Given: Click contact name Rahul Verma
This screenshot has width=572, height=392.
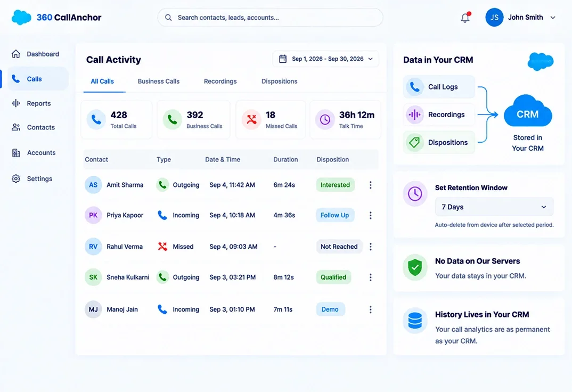Looking at the screenshot, I should tap(125, 247).
